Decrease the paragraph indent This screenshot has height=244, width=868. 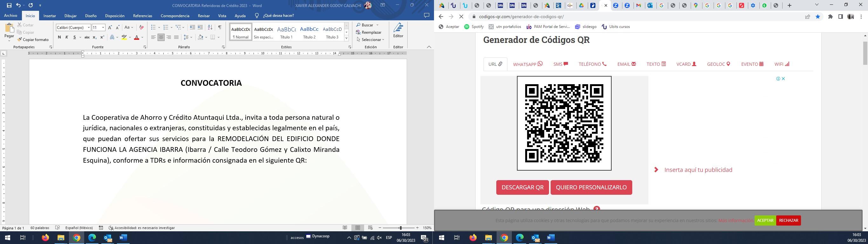click(x=193, y=27)
